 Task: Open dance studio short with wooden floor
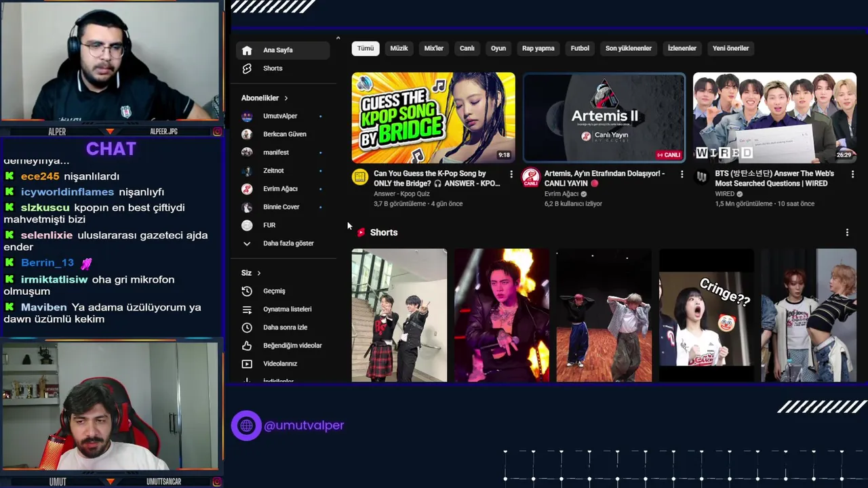[604, 315]
